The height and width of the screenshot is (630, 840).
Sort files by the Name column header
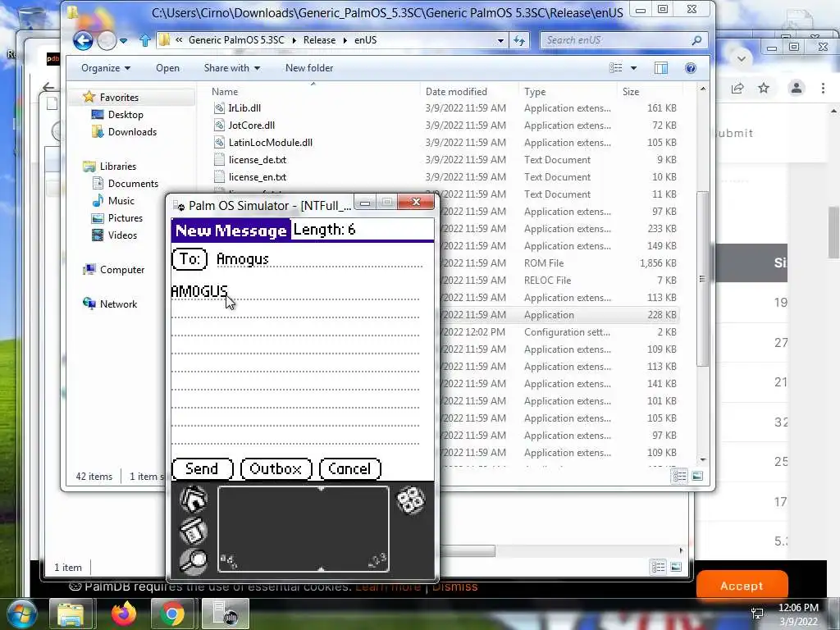click(x=225, y=92)
